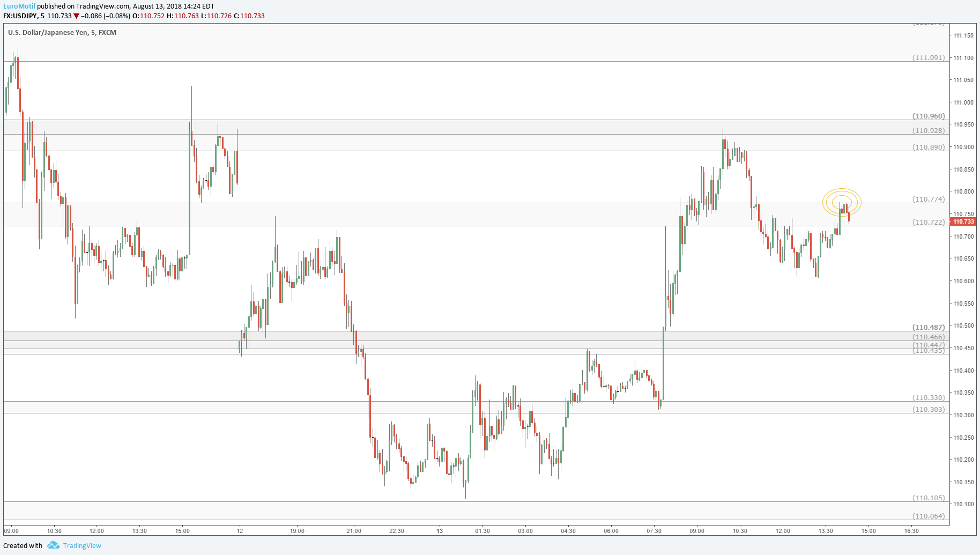Click the (110.330) level label
This screenshot has width=980, height=555.
coord(929,397)
